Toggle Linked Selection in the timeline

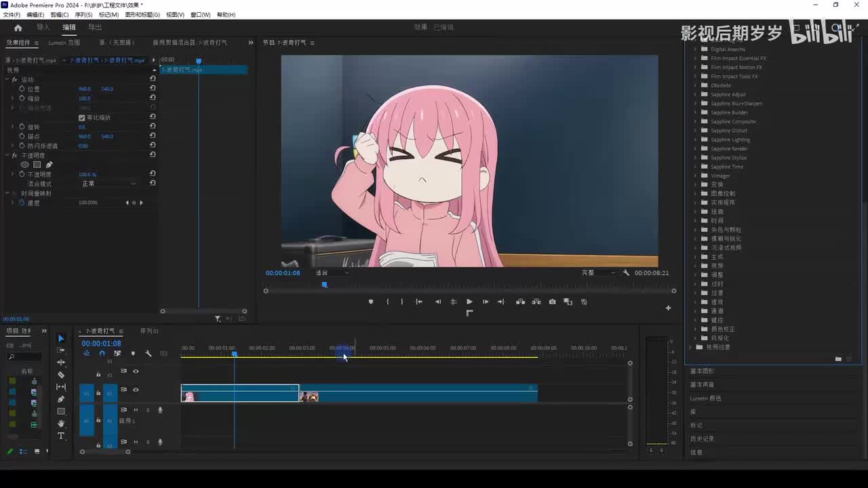tap(117, 353)
